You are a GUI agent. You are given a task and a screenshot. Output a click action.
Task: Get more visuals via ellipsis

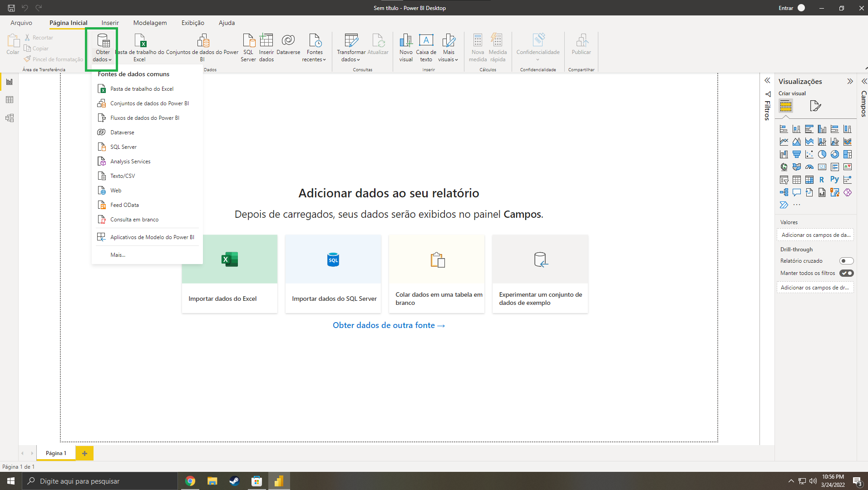pos(797,205)
